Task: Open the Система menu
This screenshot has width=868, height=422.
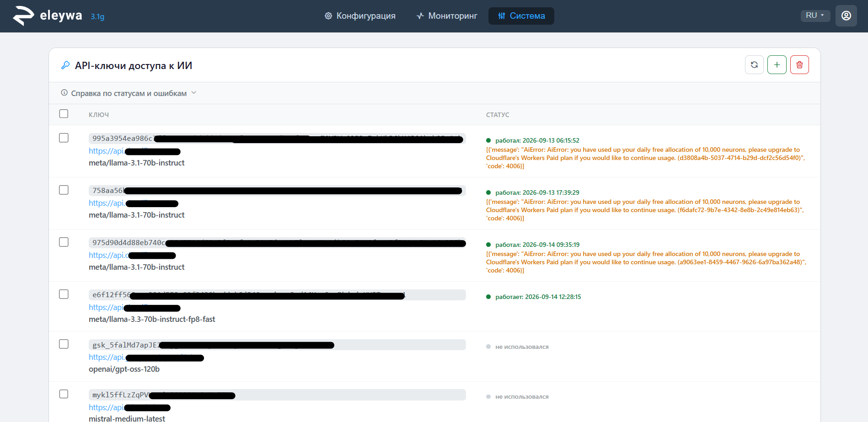Action: (521, 16)
